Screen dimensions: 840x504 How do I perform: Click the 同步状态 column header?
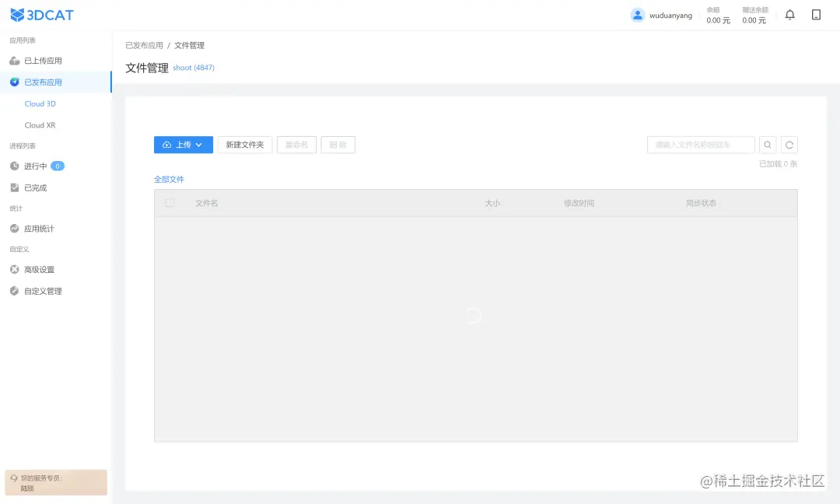[702, 203]
